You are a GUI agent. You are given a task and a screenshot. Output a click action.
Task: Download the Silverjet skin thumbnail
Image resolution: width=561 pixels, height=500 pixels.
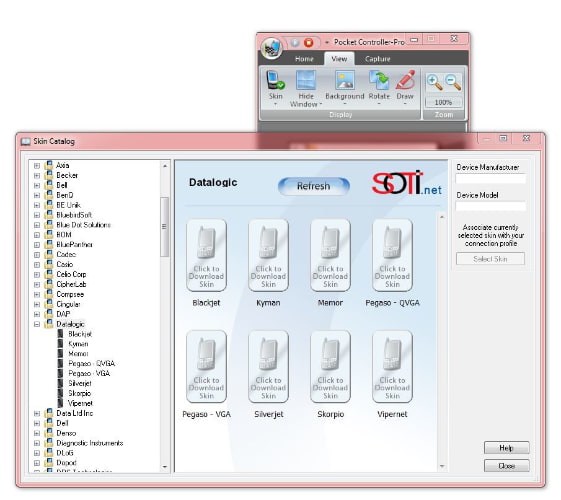pos(268,367)
